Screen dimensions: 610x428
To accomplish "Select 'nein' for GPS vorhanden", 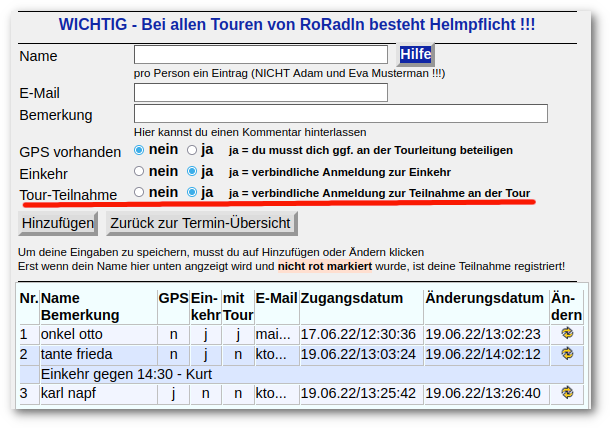I will click(x=139, y=150).
